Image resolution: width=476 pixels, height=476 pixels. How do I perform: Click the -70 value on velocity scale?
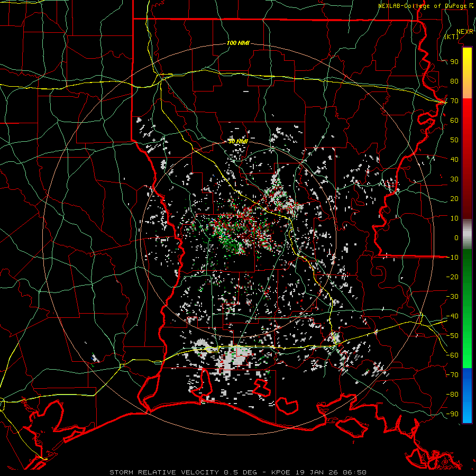tap(452, 375)
